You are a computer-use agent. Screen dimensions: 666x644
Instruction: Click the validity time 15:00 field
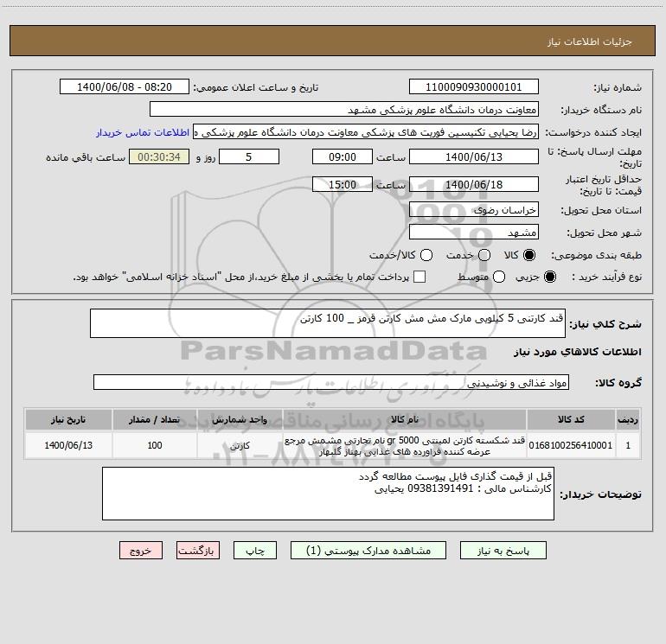coord(343,185)
